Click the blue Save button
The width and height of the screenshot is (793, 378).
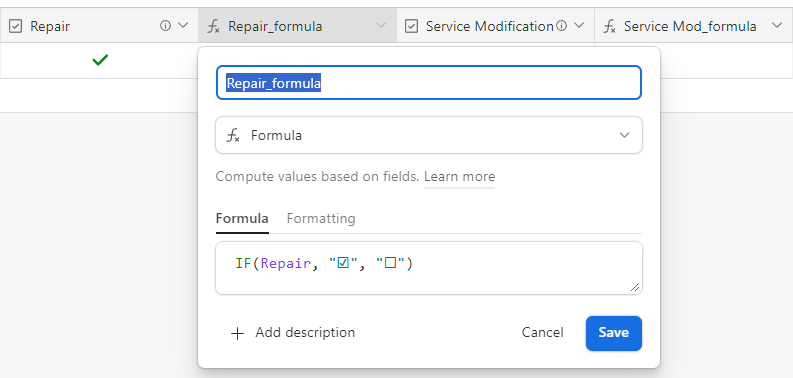tap(613, 333)
